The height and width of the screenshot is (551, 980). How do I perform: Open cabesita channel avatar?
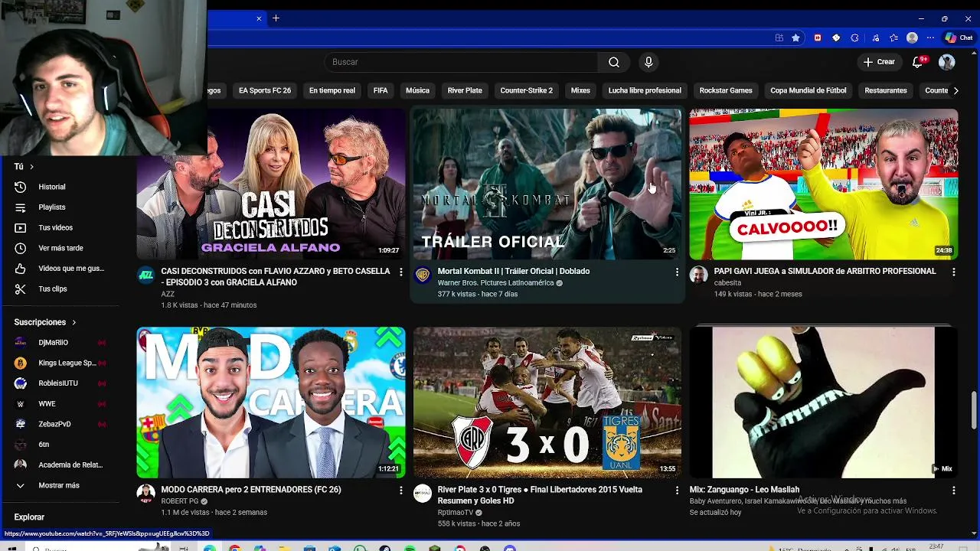699,275
